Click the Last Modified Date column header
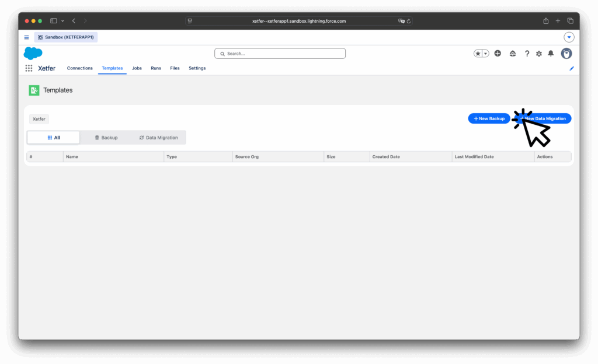The height and width of the screenshot is (364, 598). [x=493, y=157]
